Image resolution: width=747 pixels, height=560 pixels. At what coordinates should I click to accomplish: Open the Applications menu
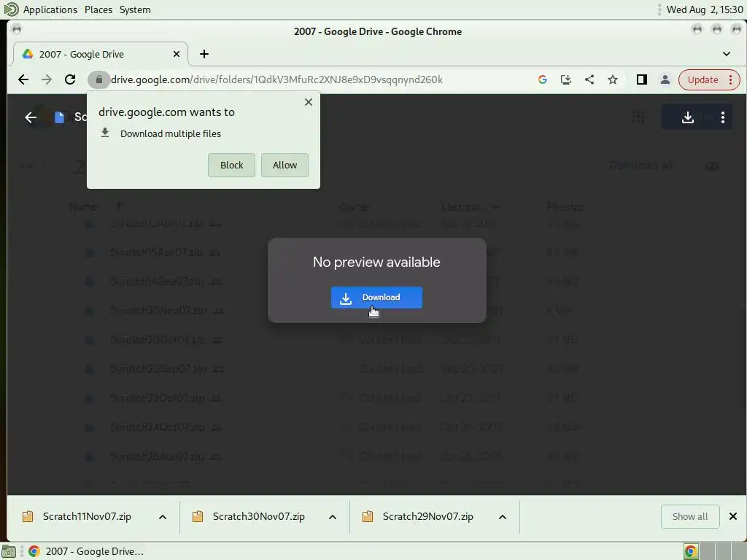50,9
